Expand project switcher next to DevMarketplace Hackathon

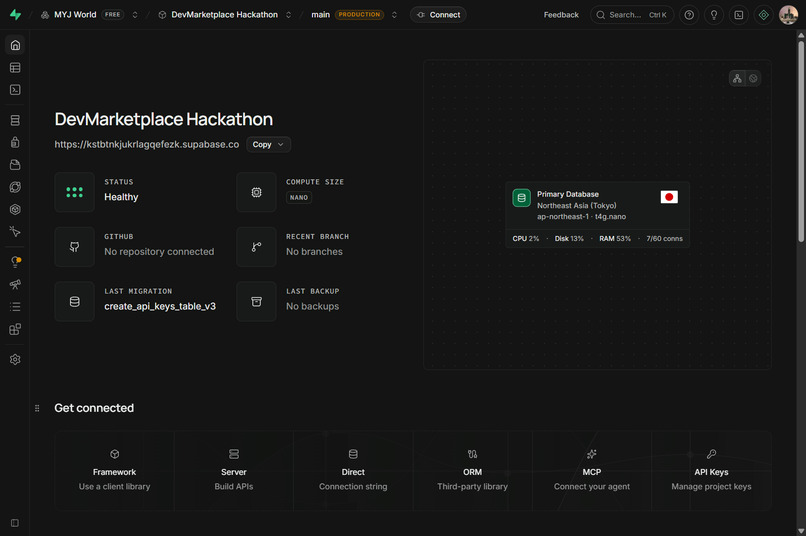click(288, 15)
